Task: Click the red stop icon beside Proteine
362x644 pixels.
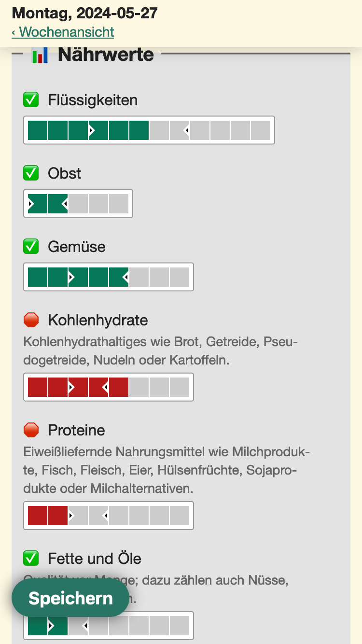Action: [31, 430]
